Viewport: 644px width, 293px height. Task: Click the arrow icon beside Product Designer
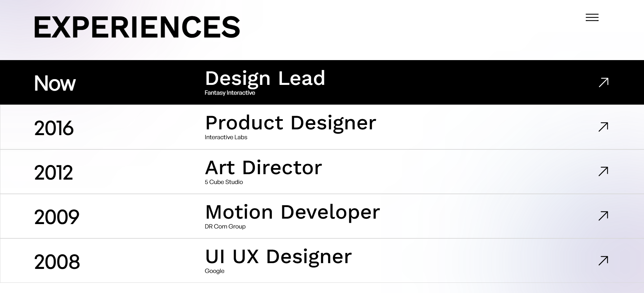(603, 127)
